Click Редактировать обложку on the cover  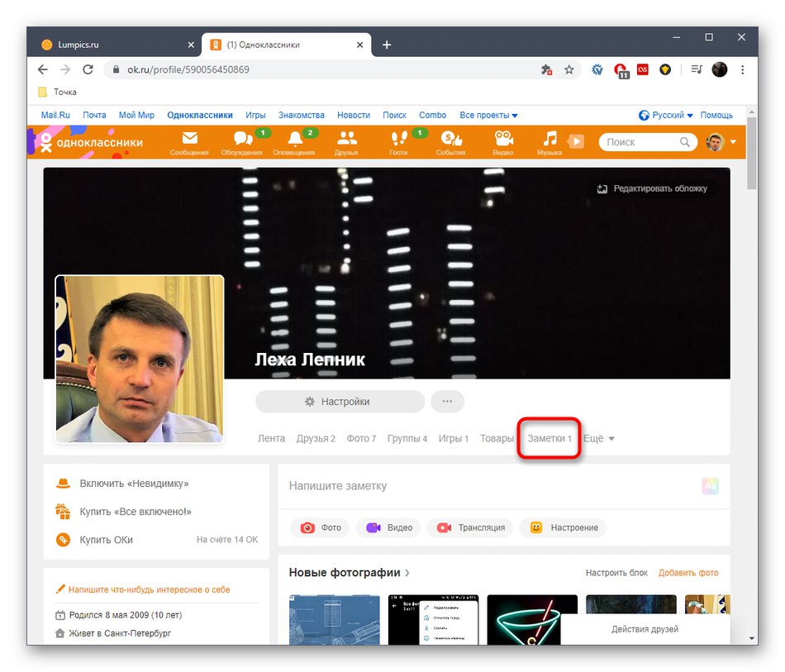point(654,188)
